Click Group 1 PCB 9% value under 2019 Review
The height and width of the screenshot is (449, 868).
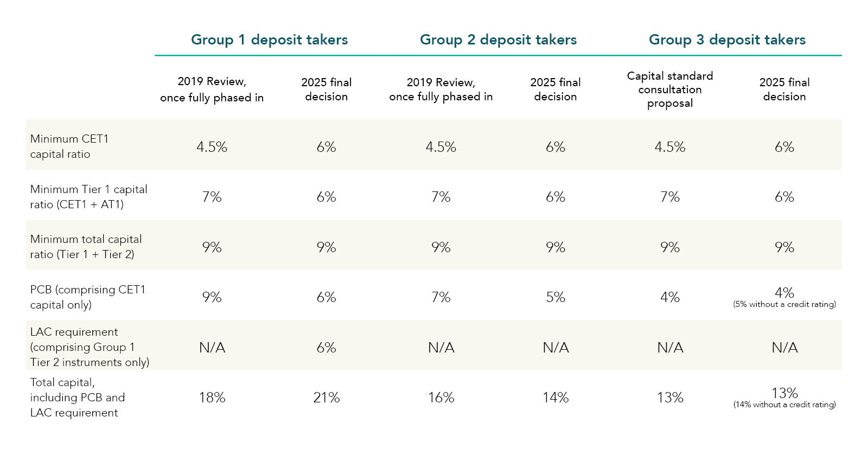point(212,297)
